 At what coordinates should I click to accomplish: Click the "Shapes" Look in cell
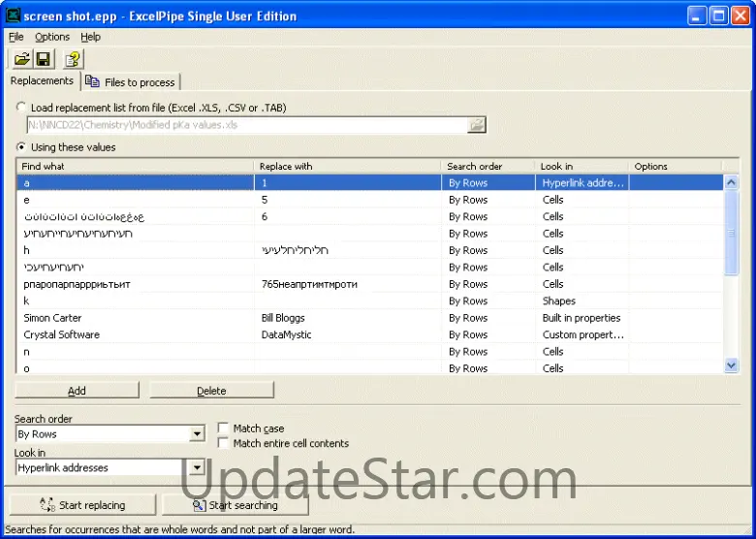582,301
